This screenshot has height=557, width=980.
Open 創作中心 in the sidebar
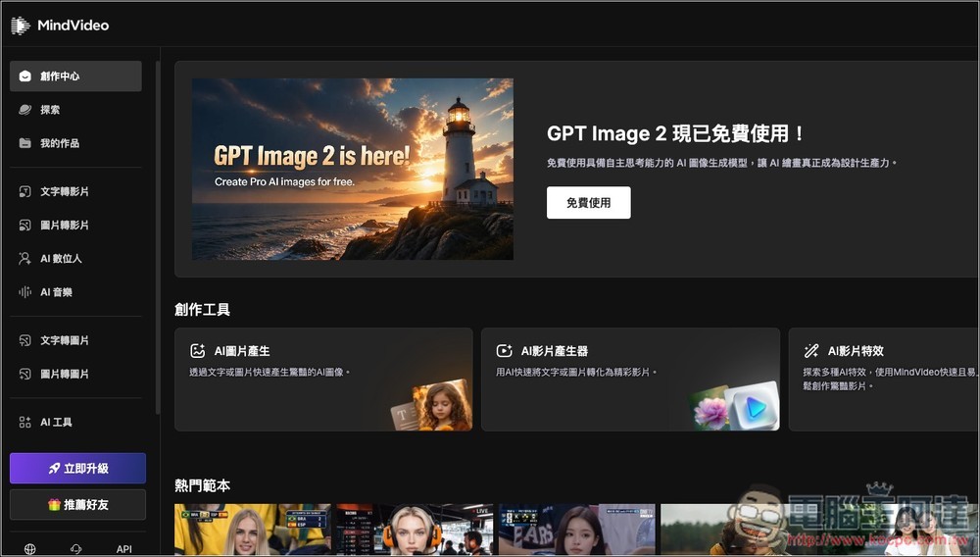(x=75, y=76)
